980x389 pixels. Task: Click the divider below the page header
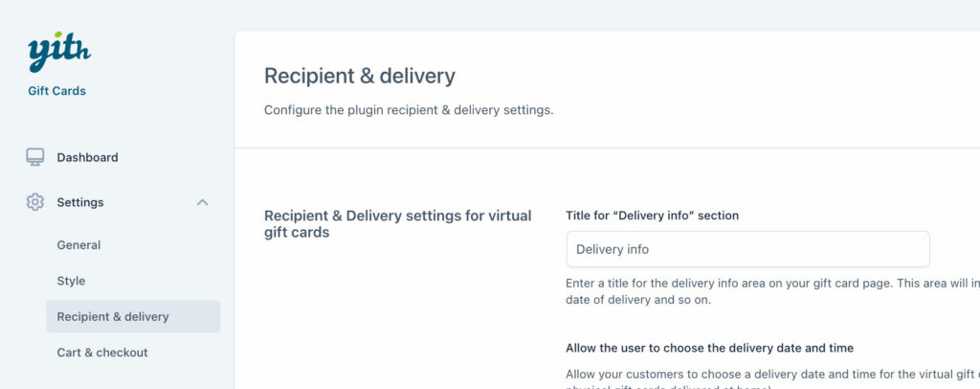pos(608,149)
